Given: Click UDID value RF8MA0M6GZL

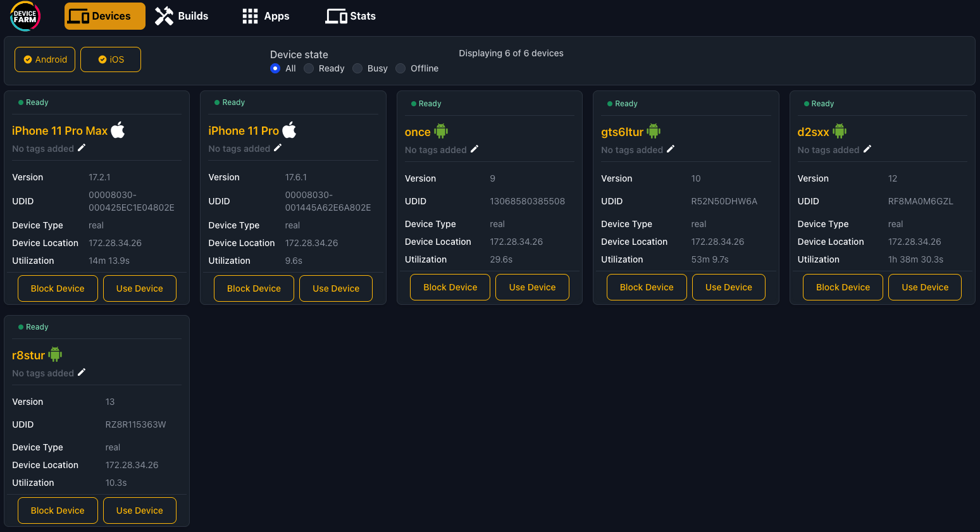Looking at the screenshot, I should coord(921,201).
